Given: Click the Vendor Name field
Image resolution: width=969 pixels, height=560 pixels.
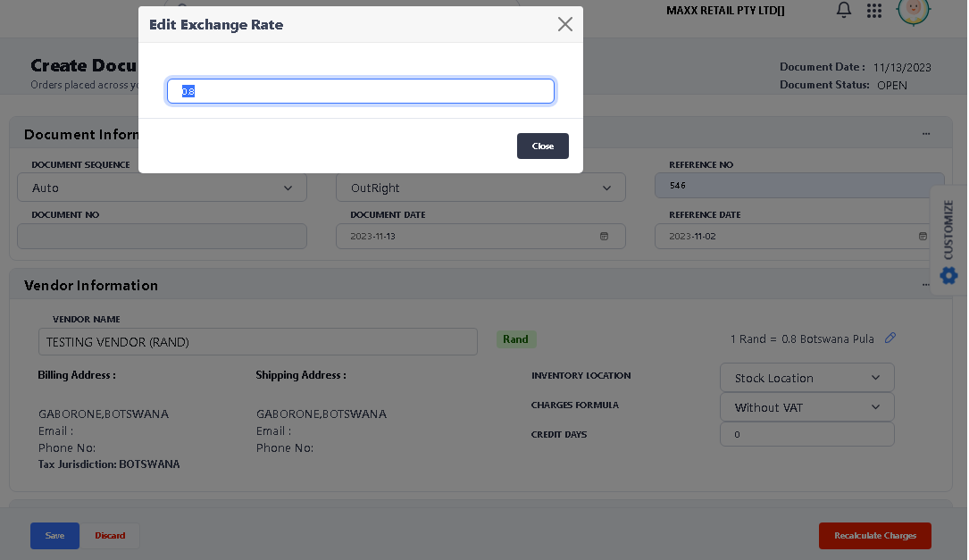Looking at the screenshot, I should click(x=257, y=342).
